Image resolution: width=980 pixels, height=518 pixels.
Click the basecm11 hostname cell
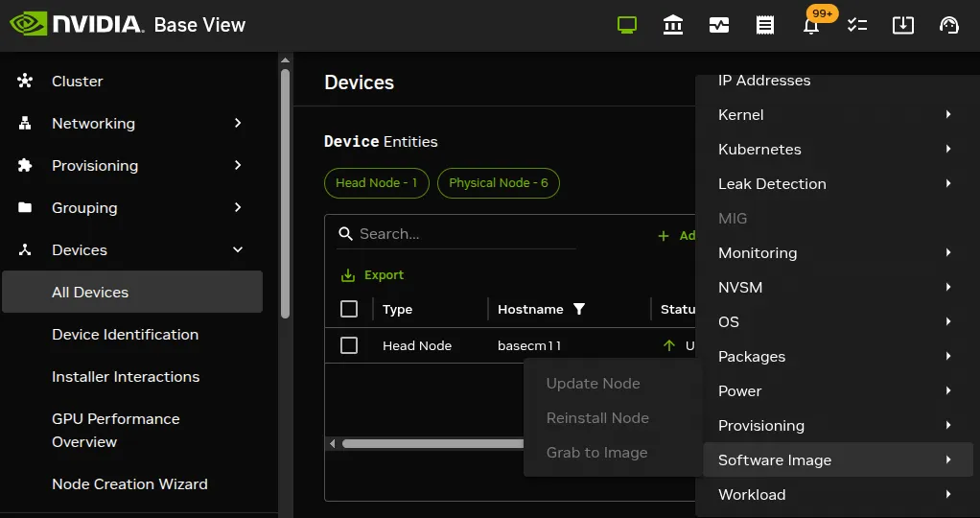click(529, 345)
